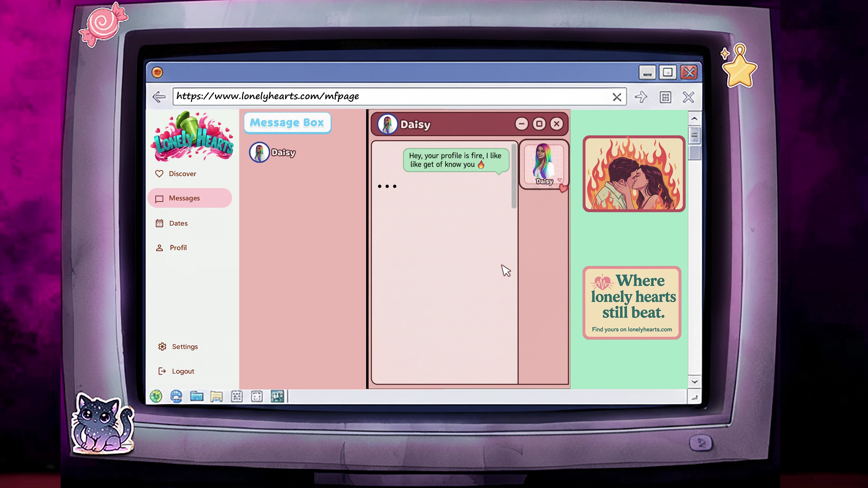Viewport: 868px width, 488px height.
Task: Click the back arrow in the browser toolbar
Action: tap(159, 97)
